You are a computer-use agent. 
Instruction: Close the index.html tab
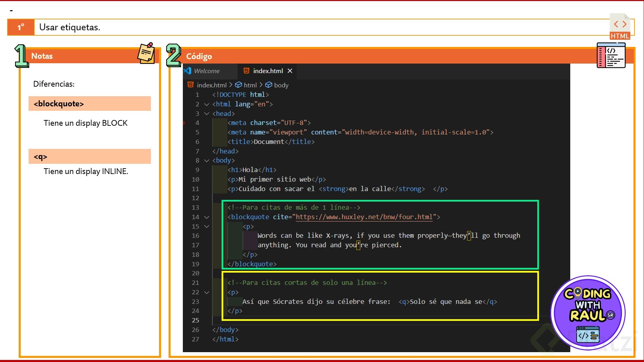point(290,71)
